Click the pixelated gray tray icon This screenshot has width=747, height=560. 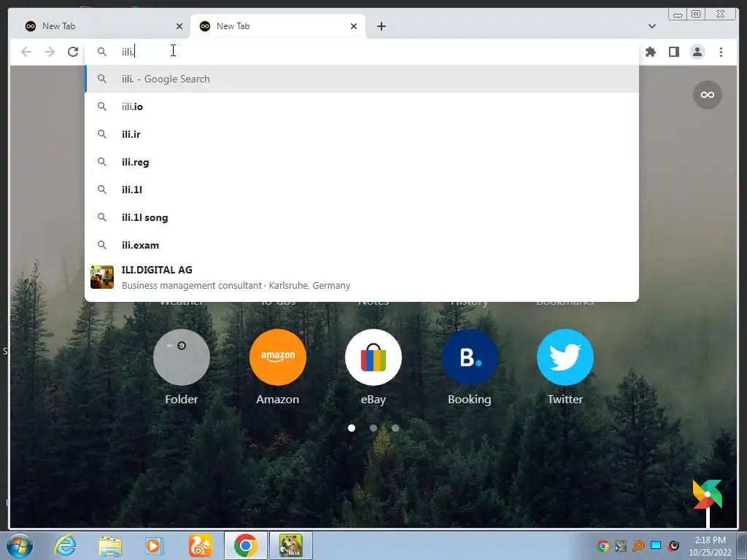tap(621, 546)
